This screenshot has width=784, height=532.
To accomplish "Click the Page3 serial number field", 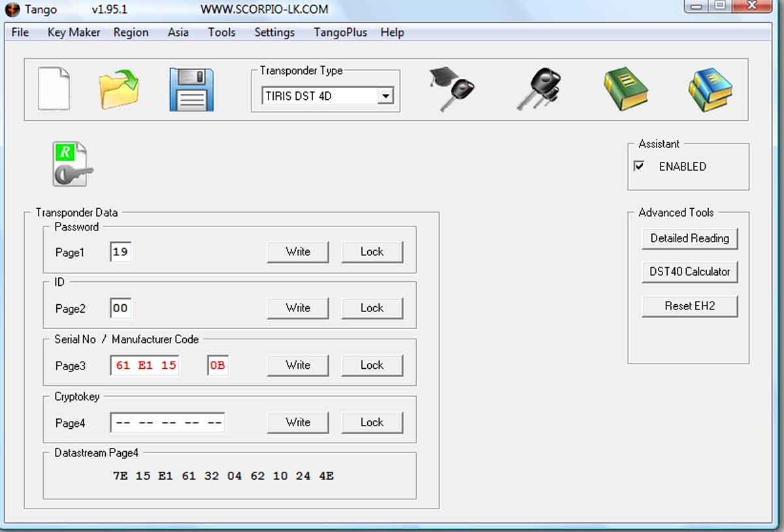I will [x=145, y=366].
